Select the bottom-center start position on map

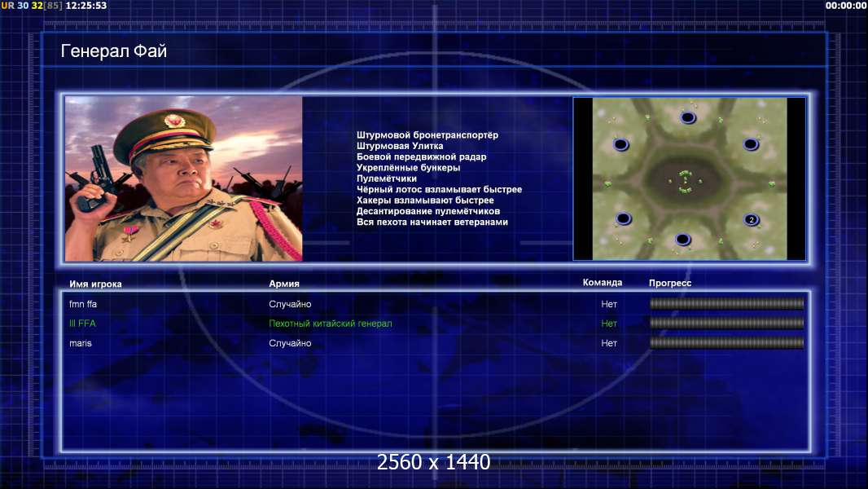coord(683,240)
